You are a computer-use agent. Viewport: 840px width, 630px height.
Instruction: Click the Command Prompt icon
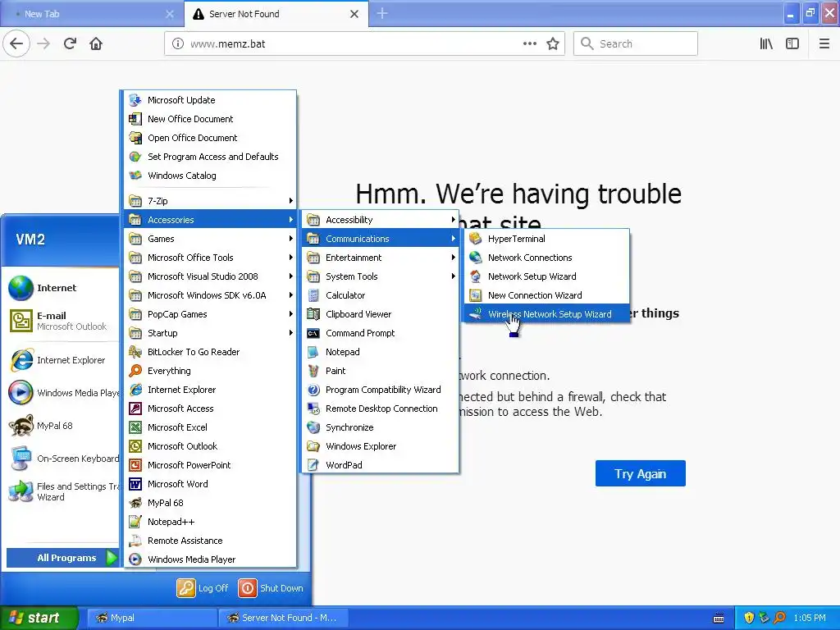[313, 333]
